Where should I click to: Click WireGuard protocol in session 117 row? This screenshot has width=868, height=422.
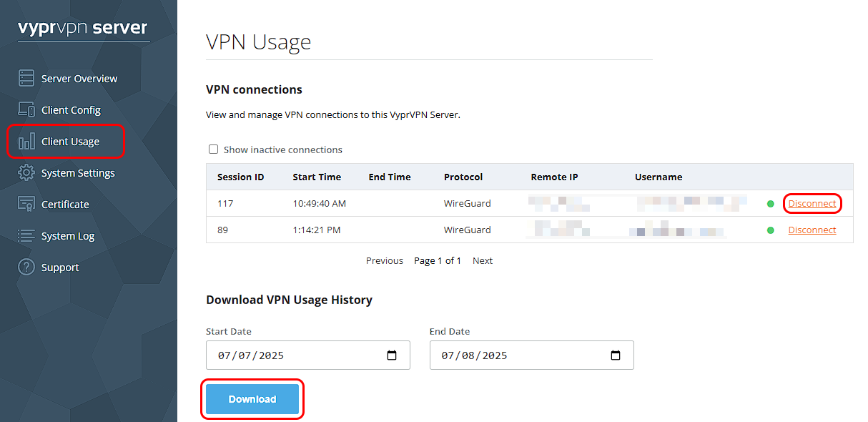point(468,204)
